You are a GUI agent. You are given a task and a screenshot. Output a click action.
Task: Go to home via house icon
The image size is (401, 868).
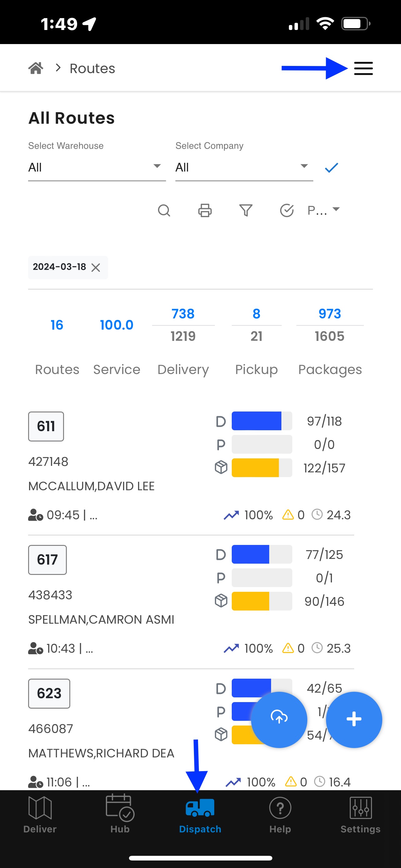[x=36, y=68]
